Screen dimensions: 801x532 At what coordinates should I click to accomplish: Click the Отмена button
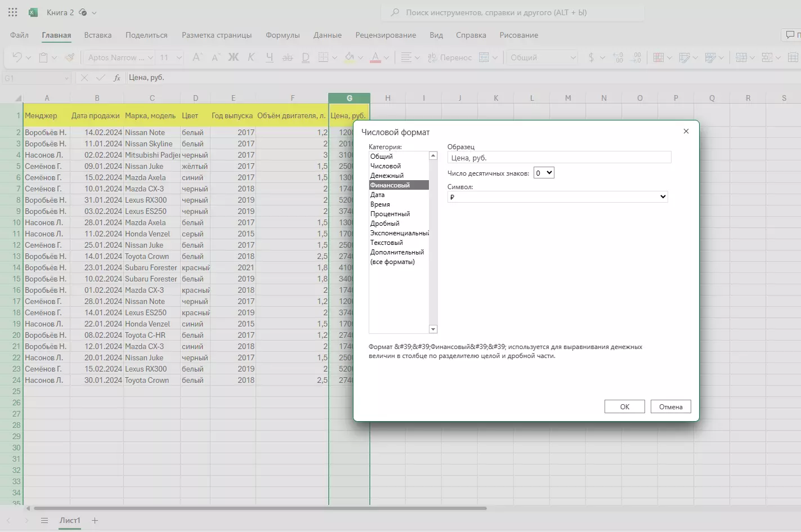670,406
